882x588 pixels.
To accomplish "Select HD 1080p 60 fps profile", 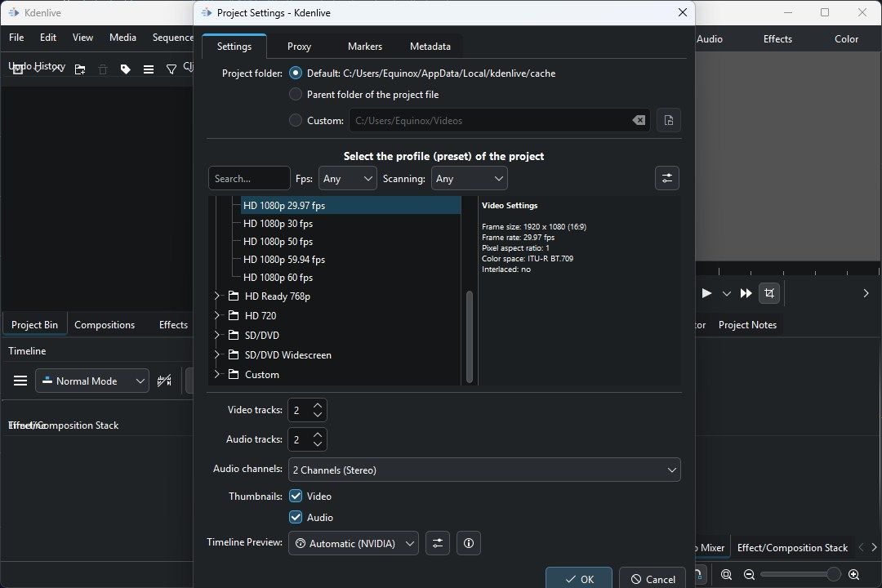I will click(x=278, y=278).
